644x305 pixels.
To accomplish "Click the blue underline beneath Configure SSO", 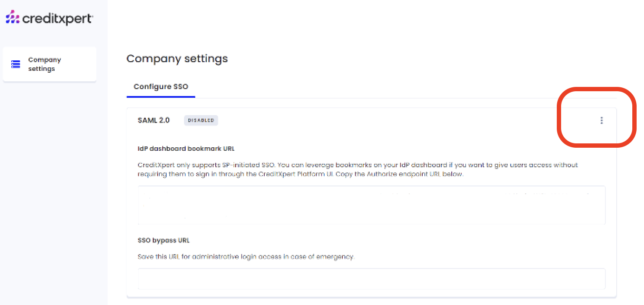I will point(161,97).
